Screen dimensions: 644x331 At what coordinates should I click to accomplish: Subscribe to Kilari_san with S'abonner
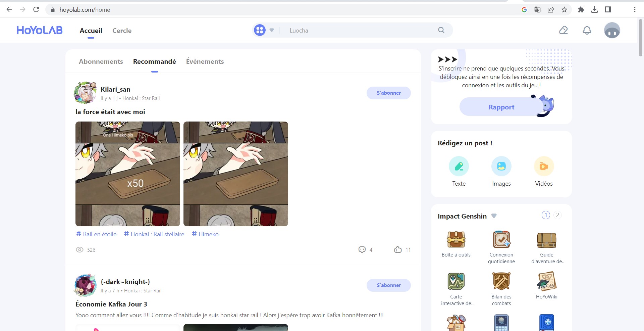[x=388, y=93]
